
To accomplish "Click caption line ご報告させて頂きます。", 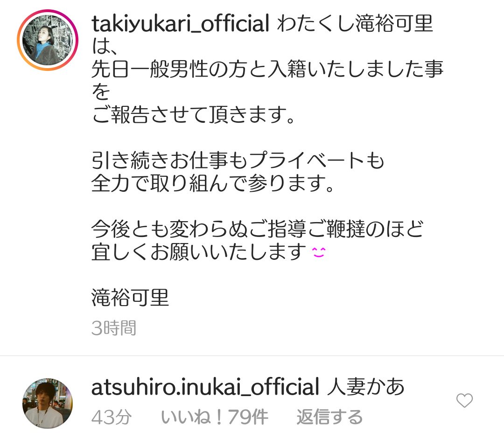I will (x=194, y=115).
